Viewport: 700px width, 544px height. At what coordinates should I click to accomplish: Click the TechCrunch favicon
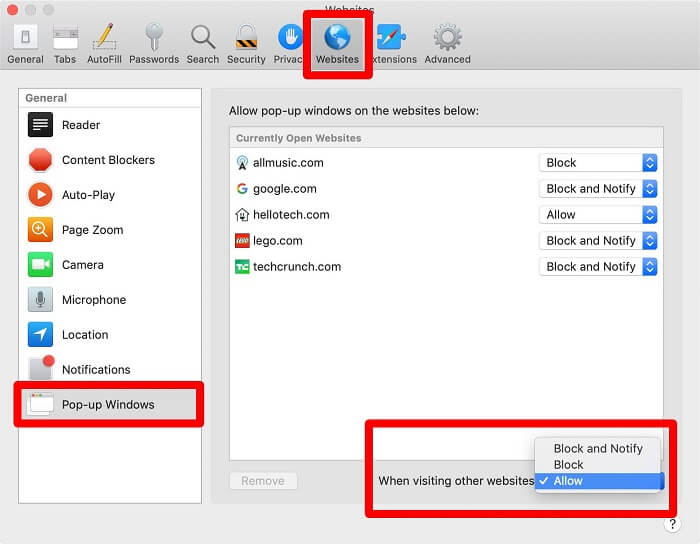point(242,266)
